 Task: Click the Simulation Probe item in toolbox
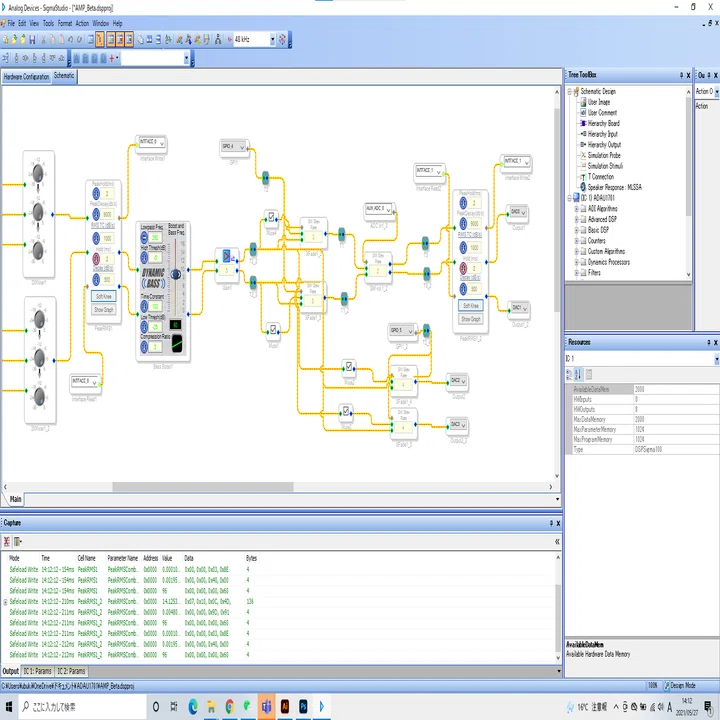click(x=603, y=155)
